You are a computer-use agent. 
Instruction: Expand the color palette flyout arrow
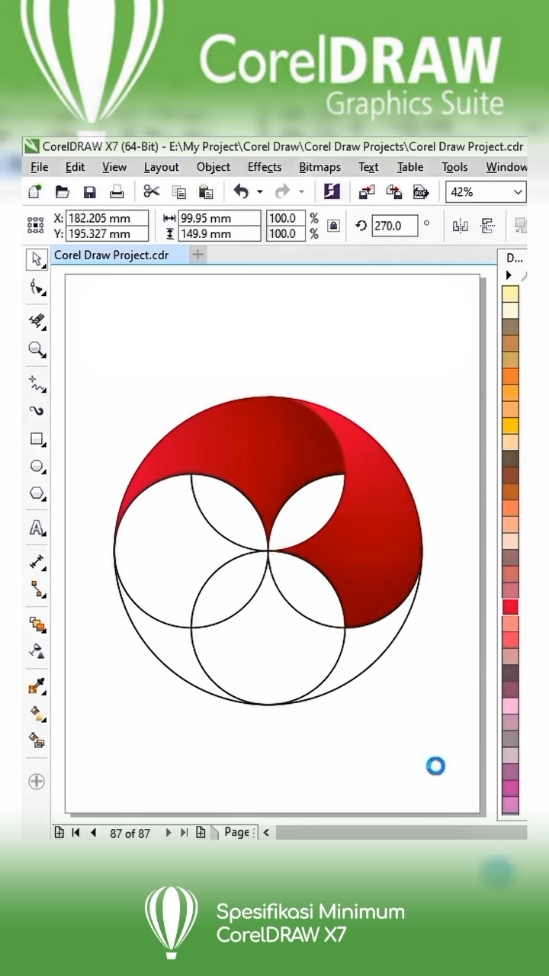point(509,274)
